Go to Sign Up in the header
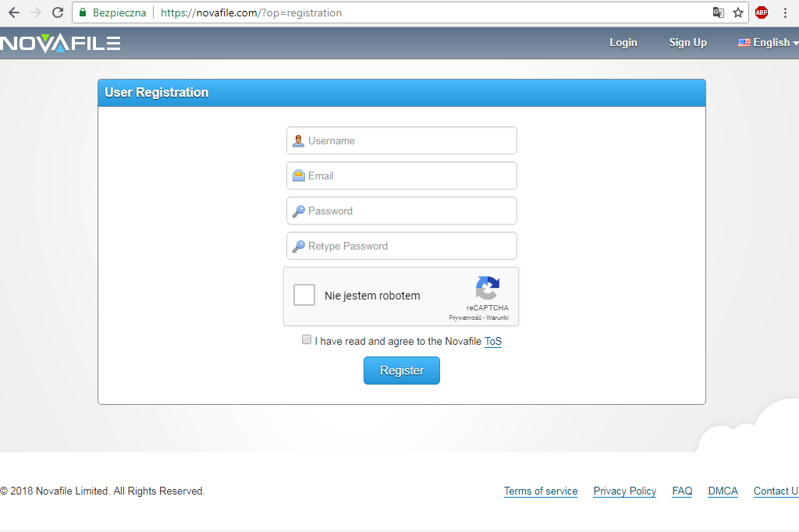Image resolution: width=799 pixels, height=532 pixels. 687,43
